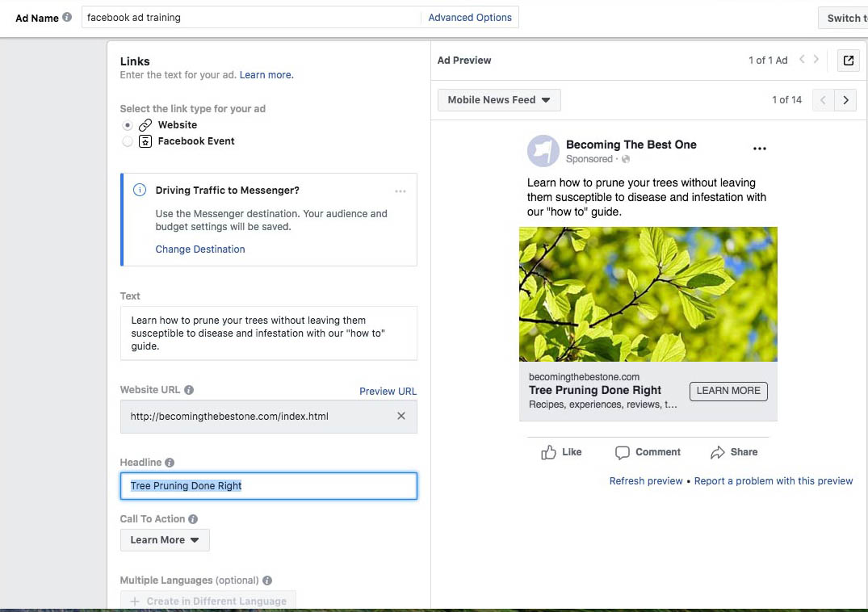Expand the Learn More call-to-action dropdown
Viewport: 868px width, 612px height.
[x=165, y=540]
